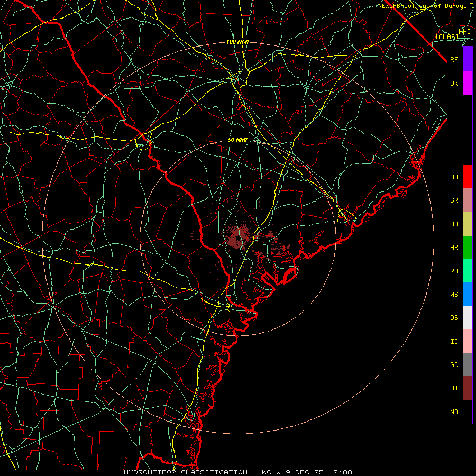Click the IC legend label

(x=454, y=342)
